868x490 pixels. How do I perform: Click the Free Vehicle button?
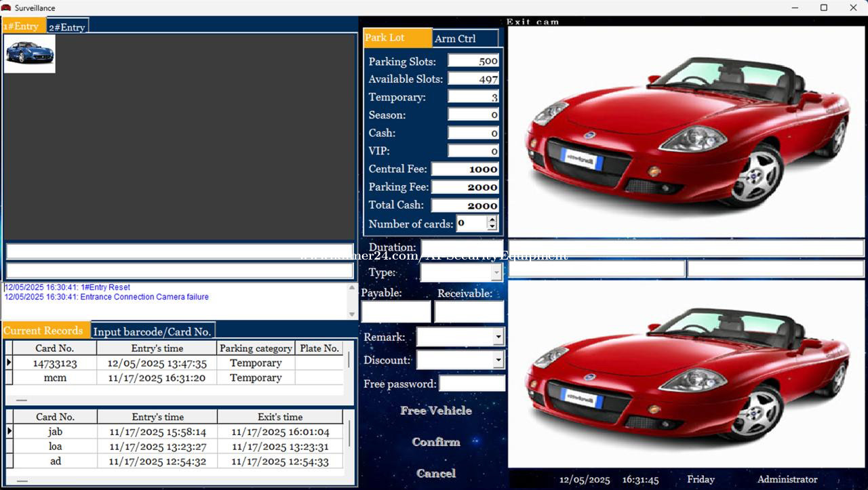(x=435, y=411)
